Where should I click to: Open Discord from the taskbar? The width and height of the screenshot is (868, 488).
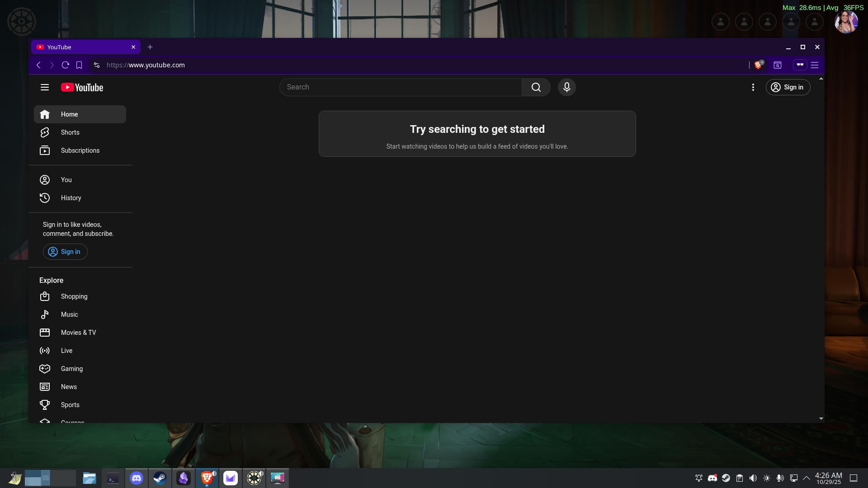(x=137, y=478)
